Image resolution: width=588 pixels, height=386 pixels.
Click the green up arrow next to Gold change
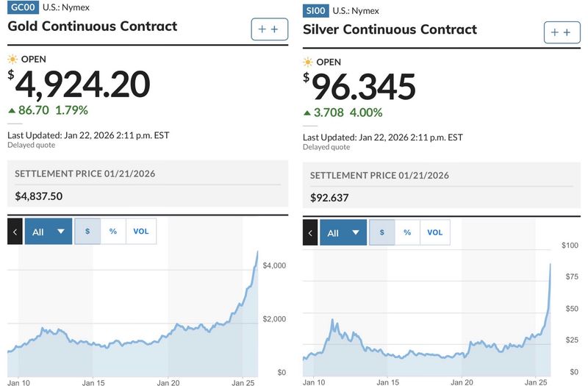11,110
